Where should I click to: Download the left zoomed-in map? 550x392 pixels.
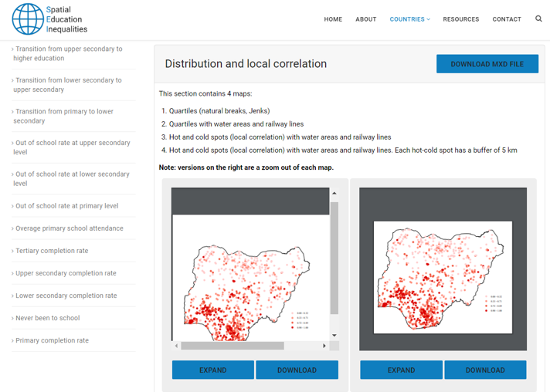[x=297, y=370]
